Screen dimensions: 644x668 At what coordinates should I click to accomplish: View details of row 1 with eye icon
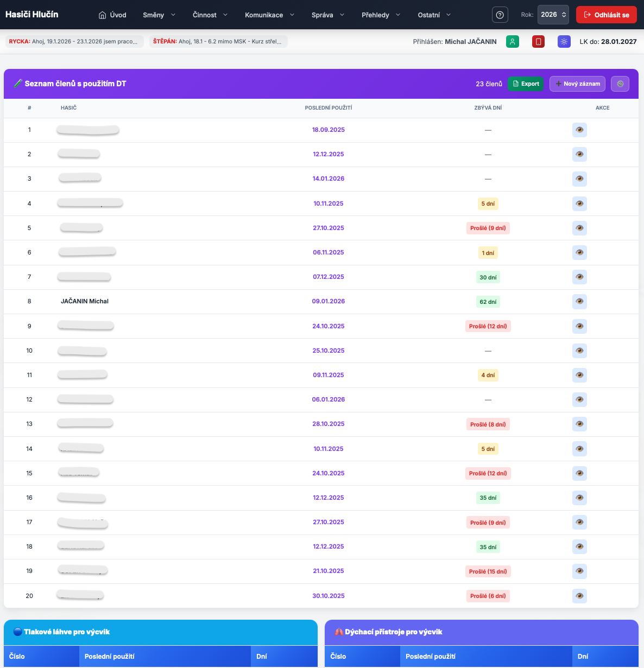click(579, 130)
